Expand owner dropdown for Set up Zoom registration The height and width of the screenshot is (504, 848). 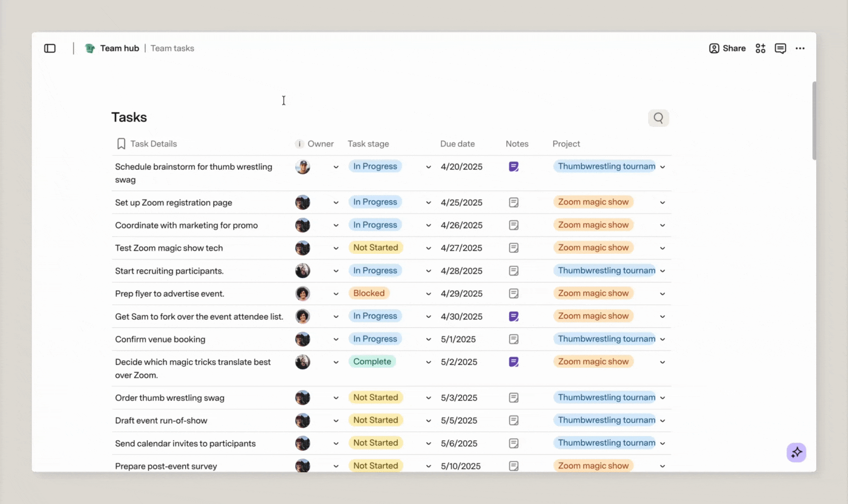pos(336,203)
